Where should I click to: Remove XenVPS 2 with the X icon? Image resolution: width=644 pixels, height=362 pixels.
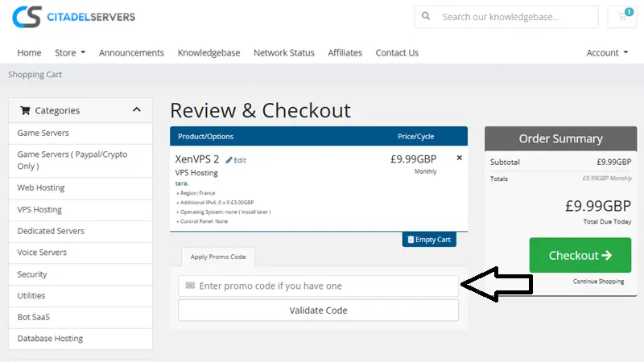click(460, 158)
